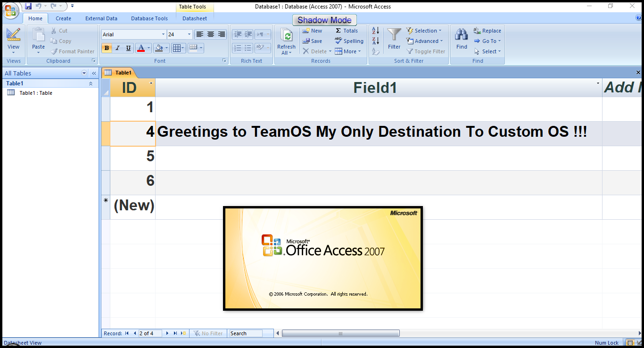Open the Select dropdown in Find group
This screenshot has width=644, height=348.
pos(487,51)
